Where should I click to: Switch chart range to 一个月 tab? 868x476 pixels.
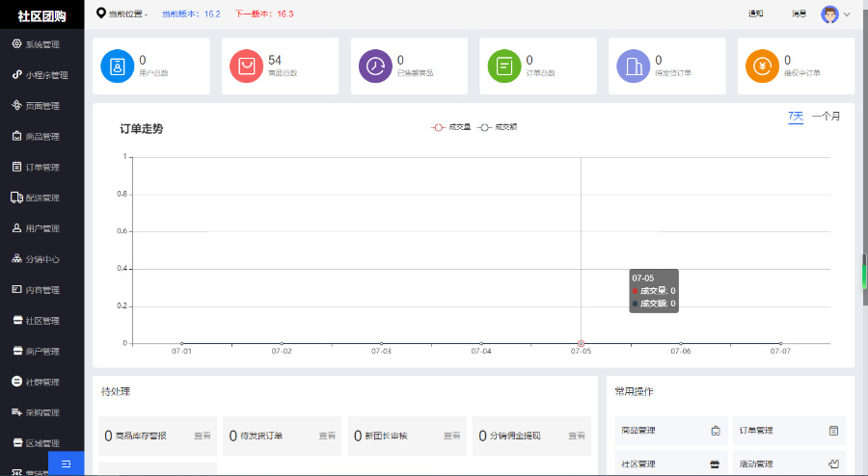[826, 117]
